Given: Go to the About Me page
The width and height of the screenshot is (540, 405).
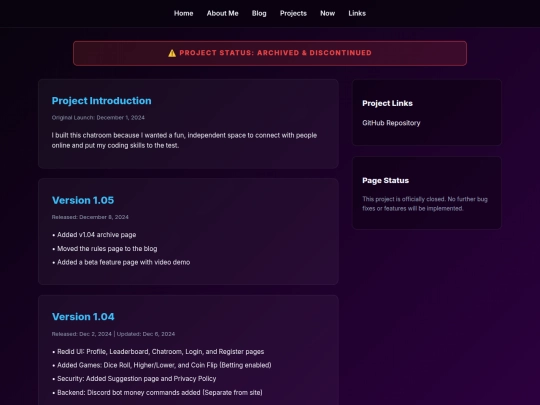Looking at the screenshot, I should point(222,13).
